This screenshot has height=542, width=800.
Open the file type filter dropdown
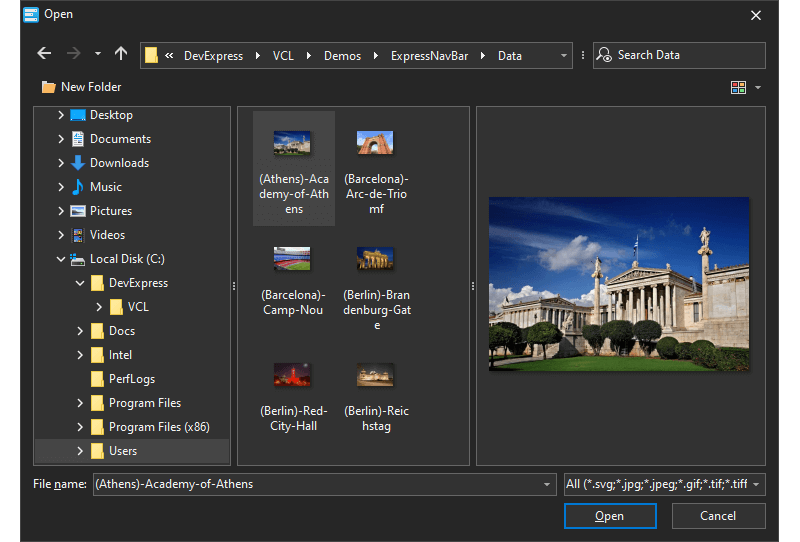(756, 485)
